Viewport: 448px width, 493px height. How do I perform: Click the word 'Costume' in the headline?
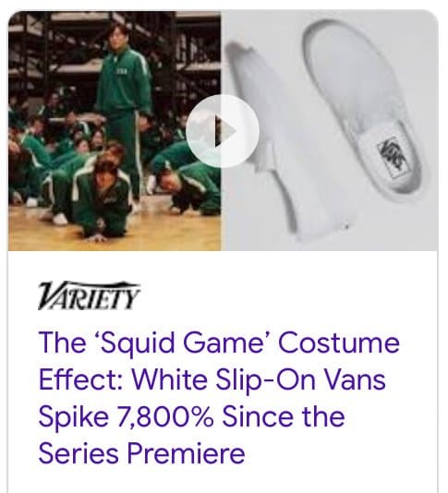coord(339,343)
